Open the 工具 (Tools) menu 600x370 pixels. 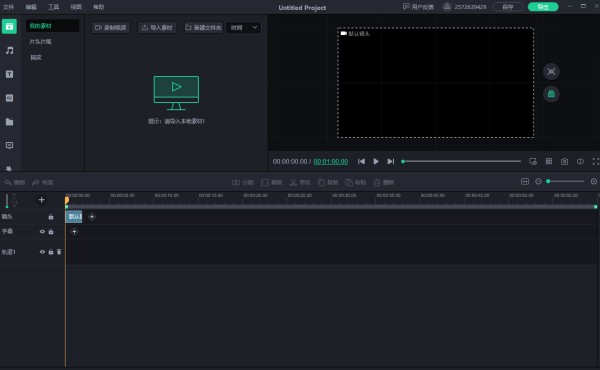pos(54,7)
